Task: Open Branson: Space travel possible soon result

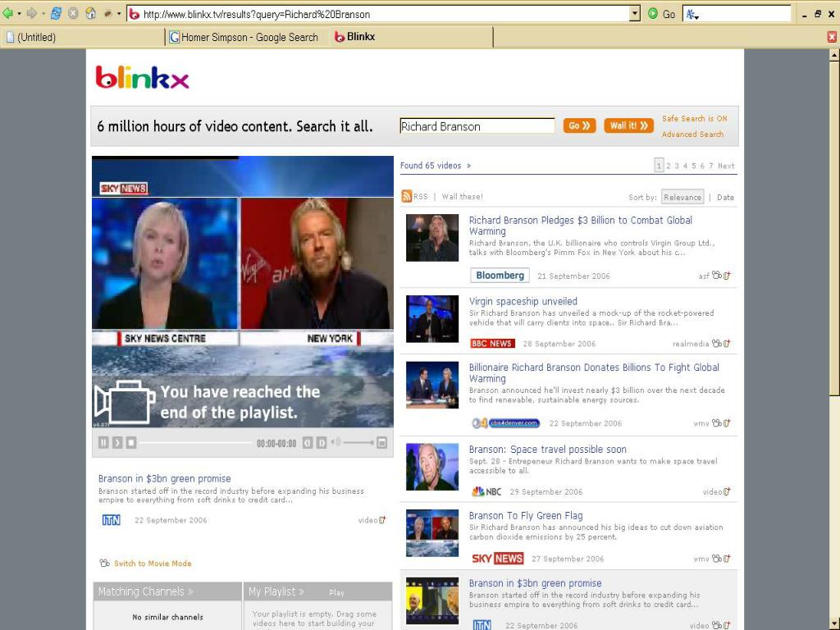Action: click(547, 449)
